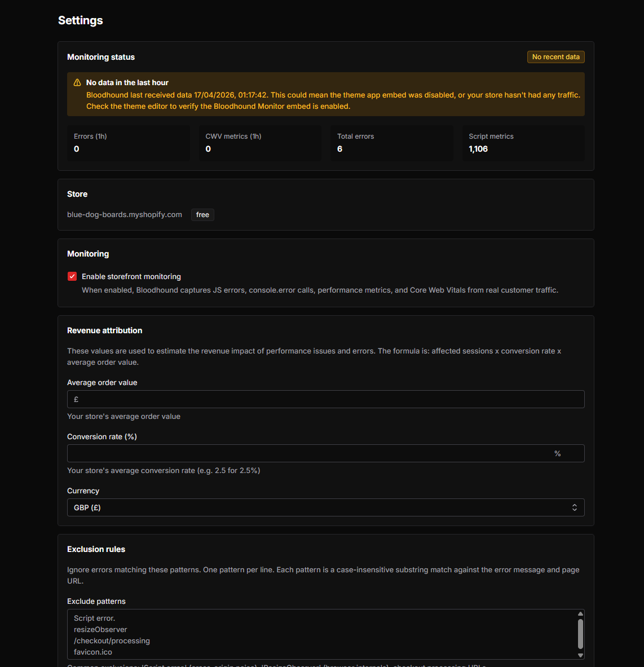Screen dimensions: 644x667
Task: Click the free plan badge next to store
Action: 202,214
